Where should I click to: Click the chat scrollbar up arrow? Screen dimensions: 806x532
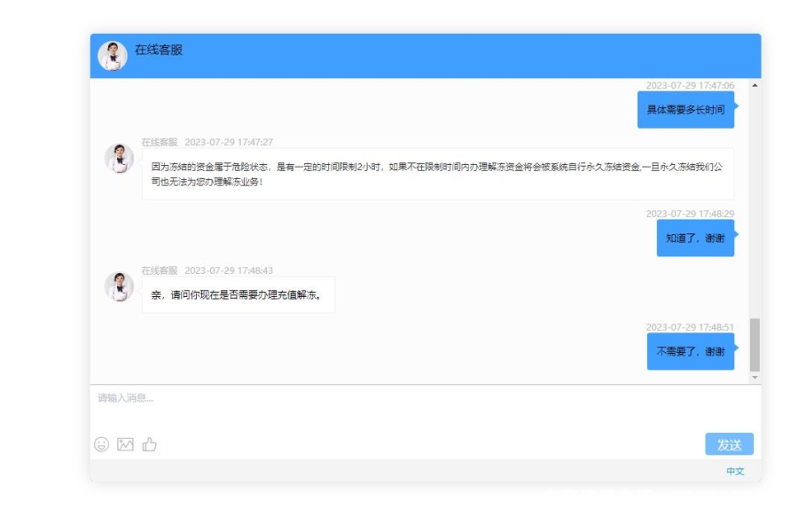pos(755,85)
